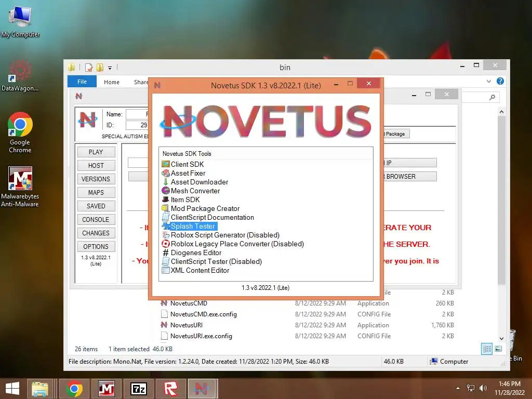The width and height of the screenshot is (532, 399).
Task: Select NovetusURI application file
Action: click(x=187, y=325)
